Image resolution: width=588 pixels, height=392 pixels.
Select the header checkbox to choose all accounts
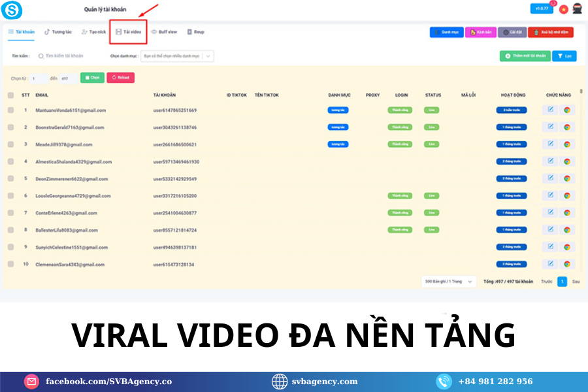[x=9, y=95]
